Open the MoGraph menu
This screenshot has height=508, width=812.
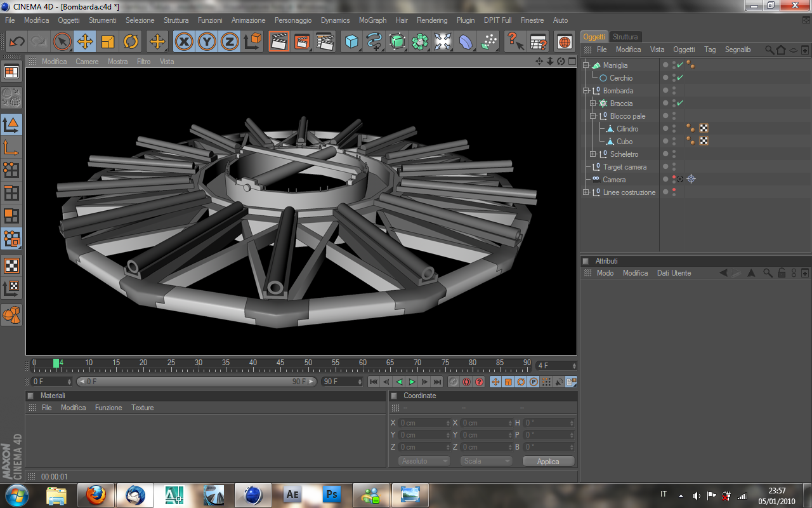[372, 20]
